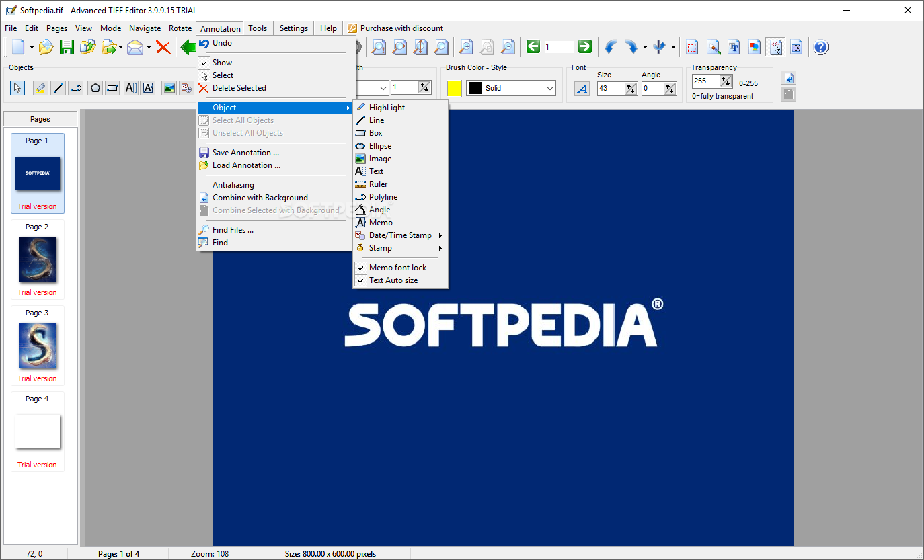Click combine icon right of Transparency panel

pyautogui.click(x=789, y=78)
